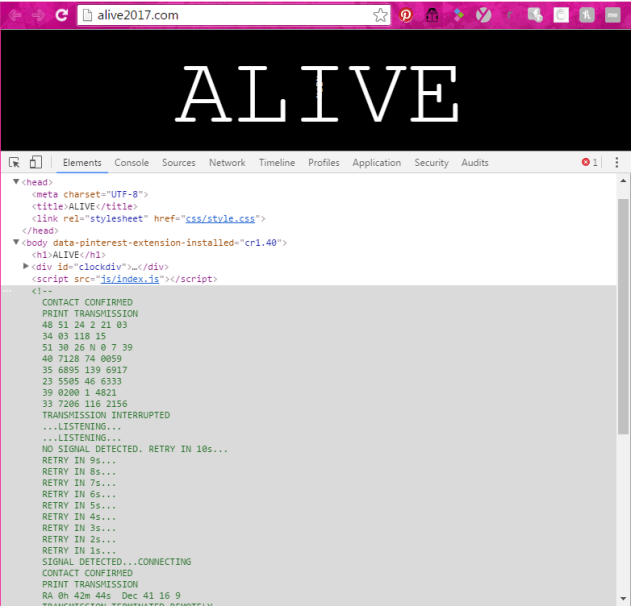Image resolution: width=631 pixels, height=606 pixels.
Task: Collapse the body element node
Action: [16, 242]
